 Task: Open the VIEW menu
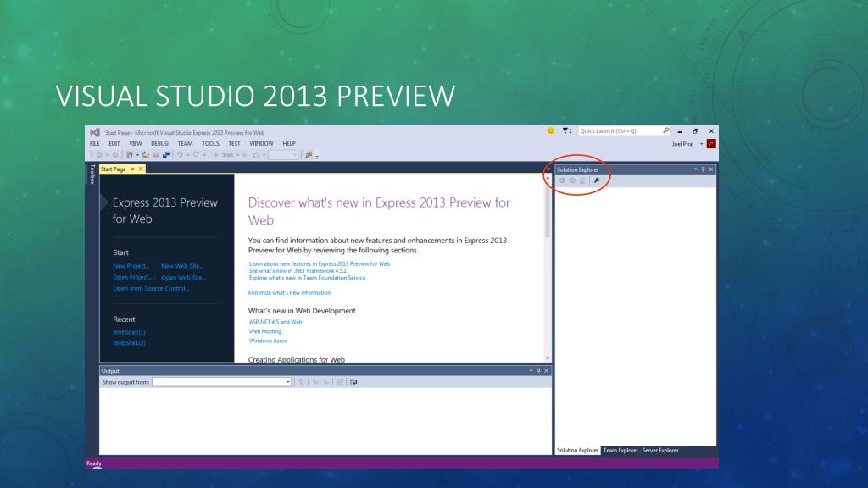coord(135,143)
